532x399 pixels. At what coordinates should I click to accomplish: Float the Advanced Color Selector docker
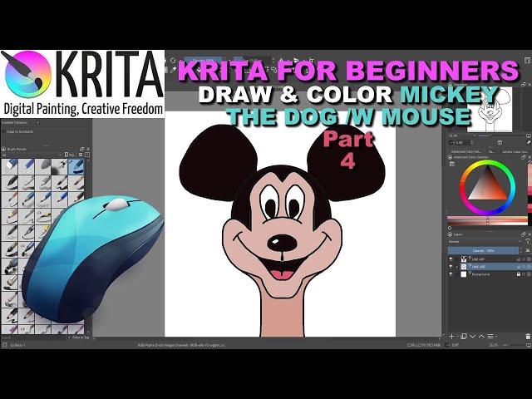pos(524,157)
